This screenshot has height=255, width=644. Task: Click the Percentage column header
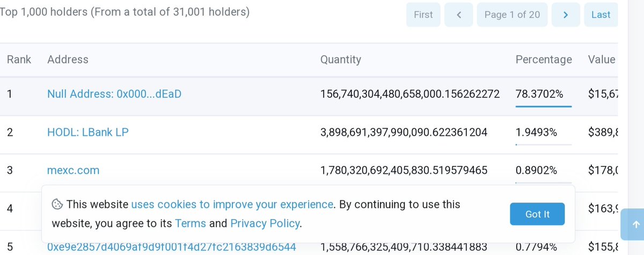click(544, 60)
